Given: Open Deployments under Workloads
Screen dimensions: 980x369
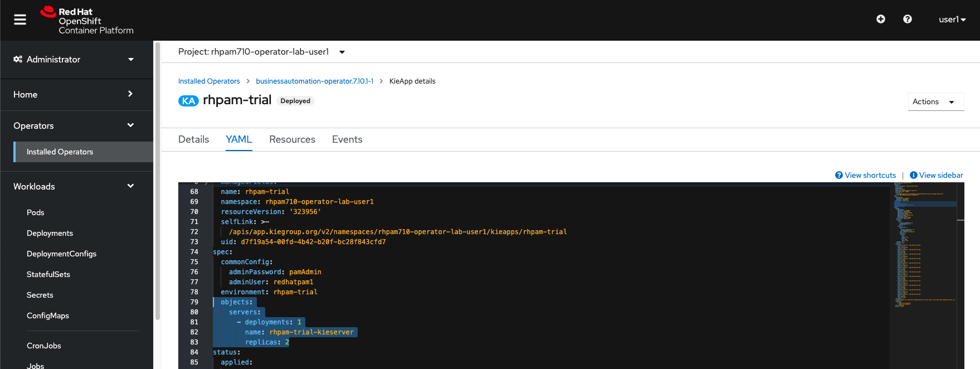Looking at the screenshot, I should (50, 233).
